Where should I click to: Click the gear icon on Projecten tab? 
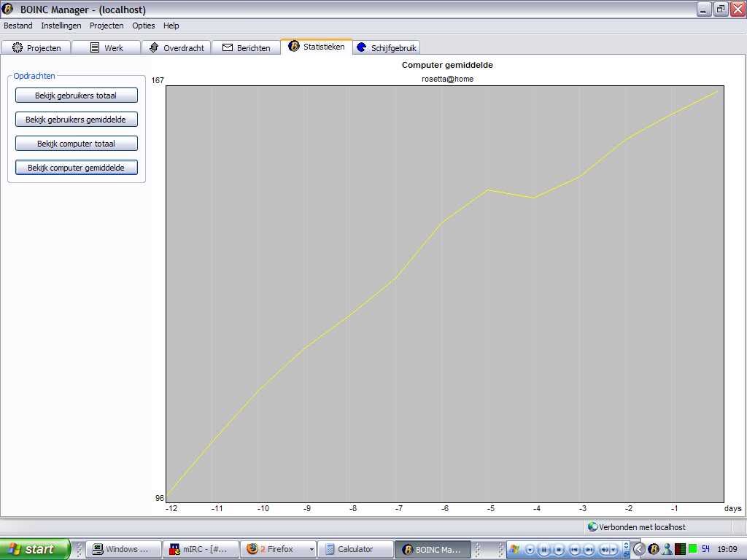(18, 47)
